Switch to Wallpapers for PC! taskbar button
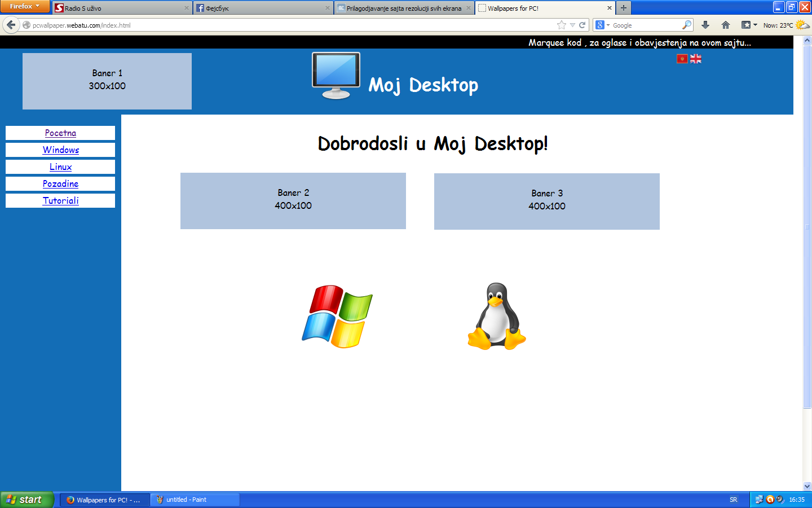The image size is (812, 508). tap(105, 500)
